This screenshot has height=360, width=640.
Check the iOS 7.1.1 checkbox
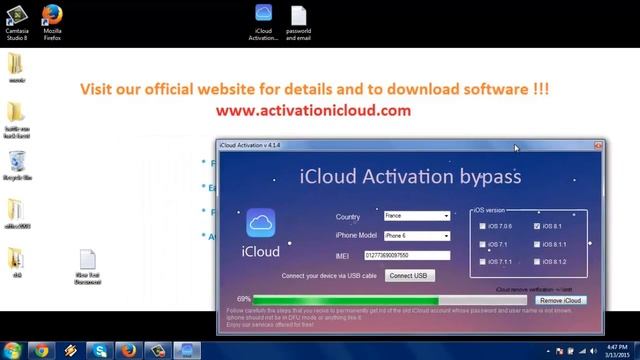point(482,262)
